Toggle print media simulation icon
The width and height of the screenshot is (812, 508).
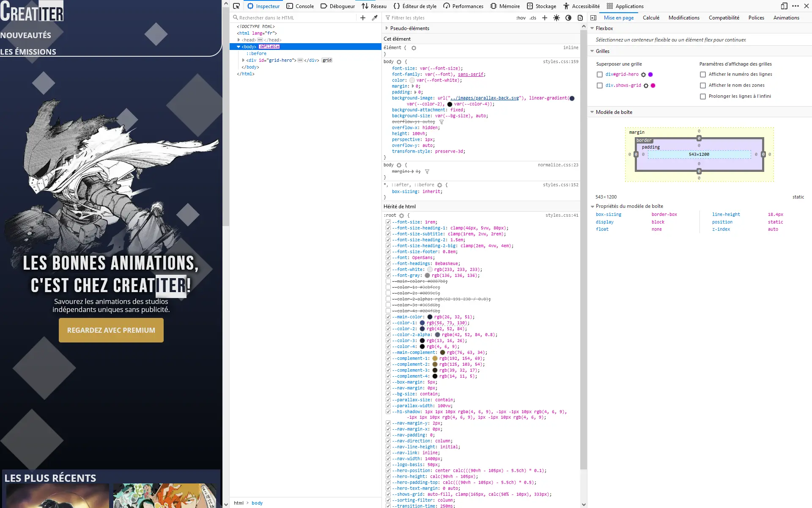coord(580,18)
